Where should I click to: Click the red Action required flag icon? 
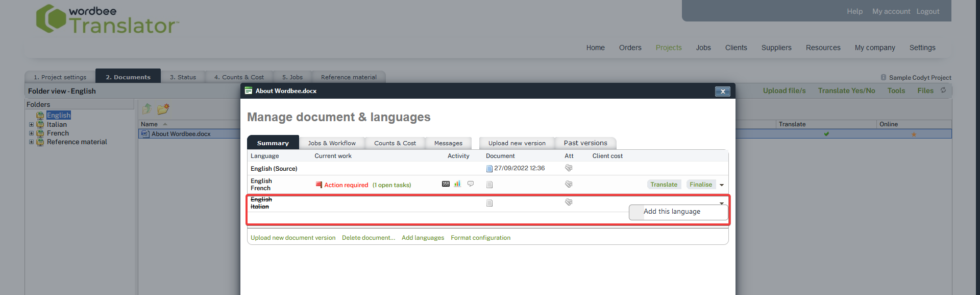pos(319,185)
